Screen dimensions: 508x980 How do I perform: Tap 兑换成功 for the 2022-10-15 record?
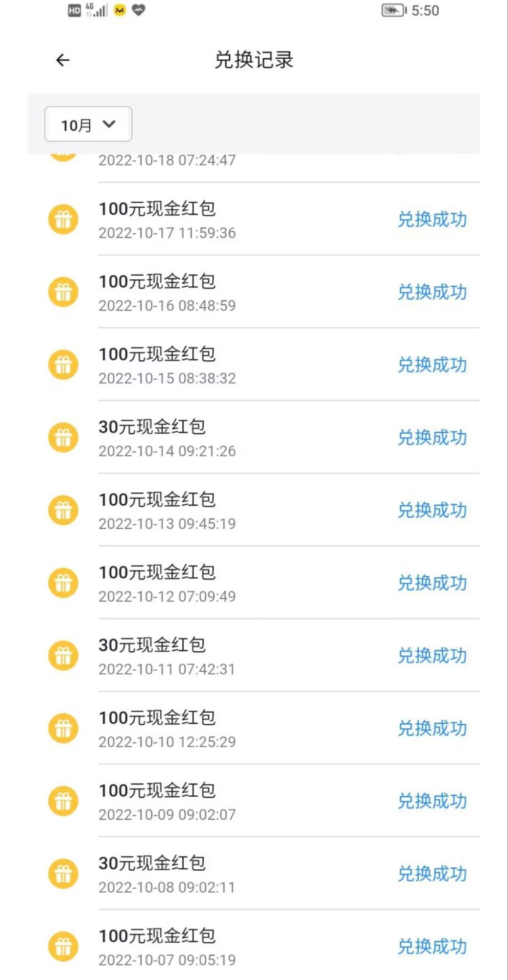pos(432,365)
